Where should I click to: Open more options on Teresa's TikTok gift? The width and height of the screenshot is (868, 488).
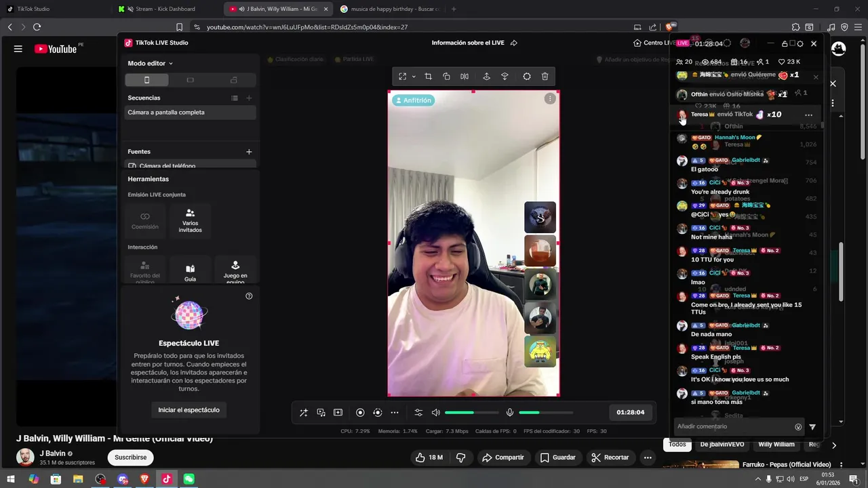[808, 115]
